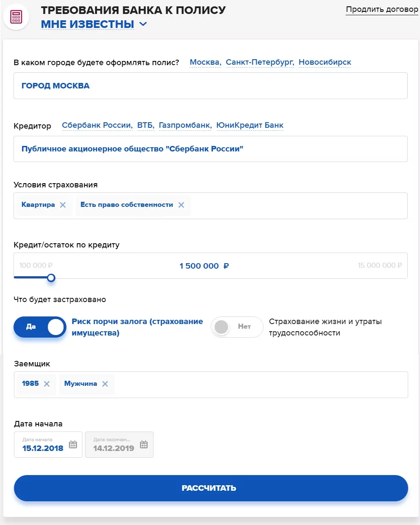This screenshot has height=525, width=420.
Task: Click the Продлить договор link
Action: (x=382, y=9)
